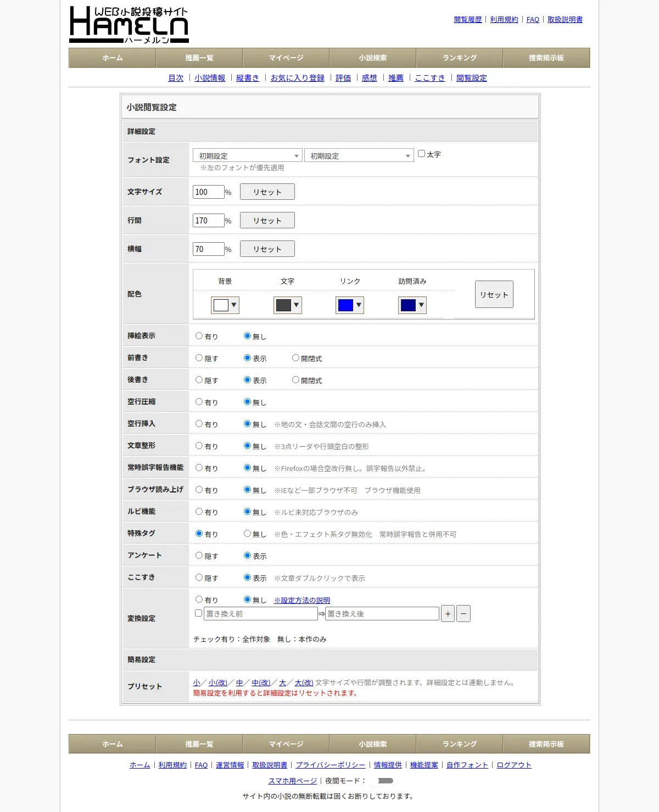Open ランキング in the top navigation bar
This screenshot has height=812, width=659.
pyautogui.click(x=460, y=58)
